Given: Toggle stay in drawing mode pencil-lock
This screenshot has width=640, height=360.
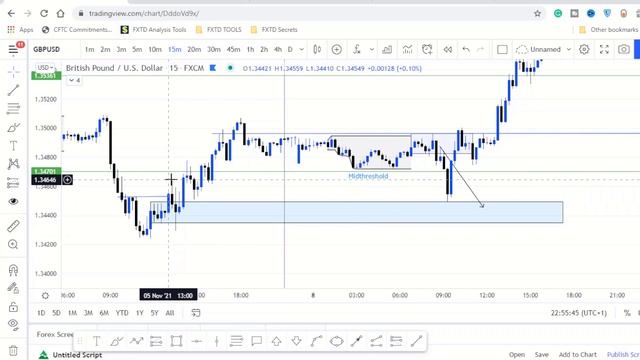Looking at the screenshot, I should point(13,288).
